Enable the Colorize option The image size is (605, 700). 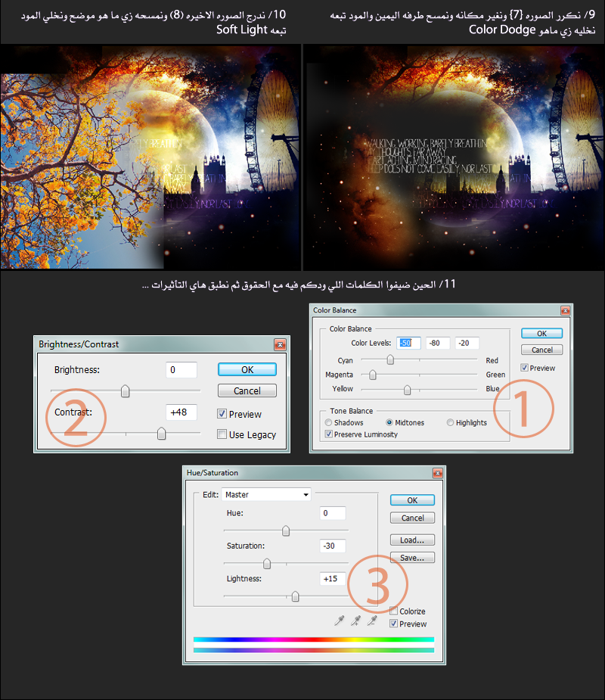(394, 611)
